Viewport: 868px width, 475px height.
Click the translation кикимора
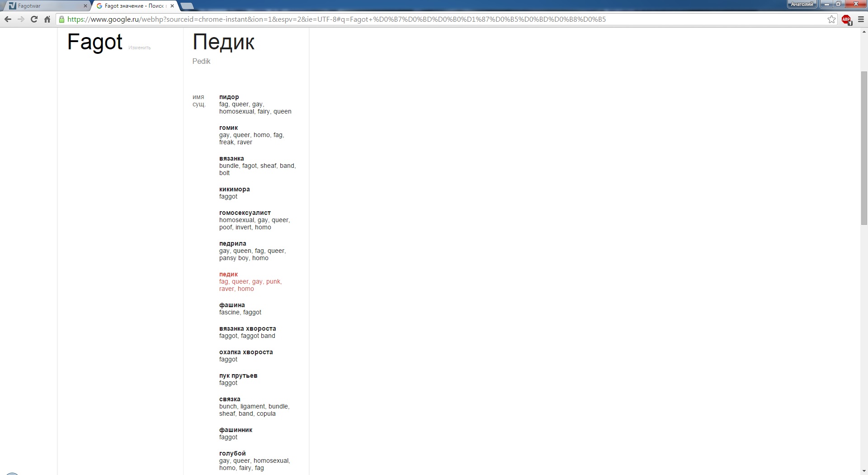tap(234, 189)
